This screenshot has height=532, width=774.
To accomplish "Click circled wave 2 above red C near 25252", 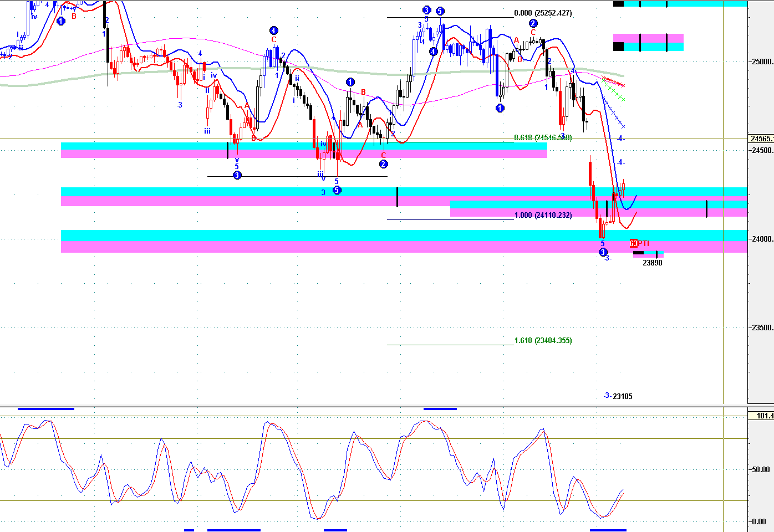I will tap(533, 23).
